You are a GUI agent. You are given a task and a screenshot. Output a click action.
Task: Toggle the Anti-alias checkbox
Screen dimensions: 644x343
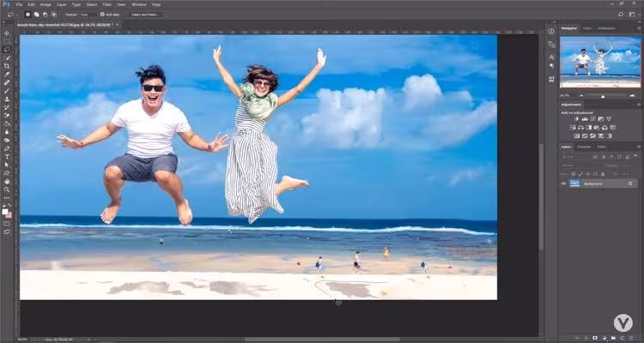coord(103,15)
